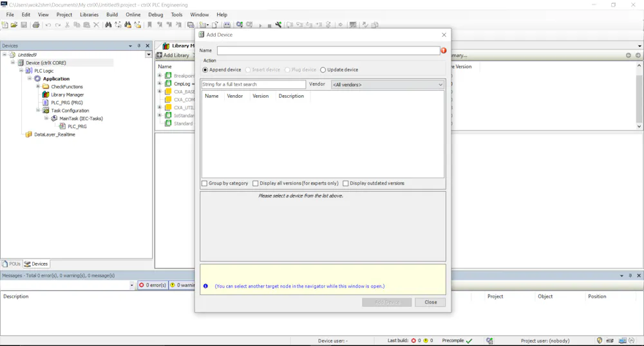Enable Display all versions checkbox
Viewport: 644px width, 346px height.
pos(256,183)
